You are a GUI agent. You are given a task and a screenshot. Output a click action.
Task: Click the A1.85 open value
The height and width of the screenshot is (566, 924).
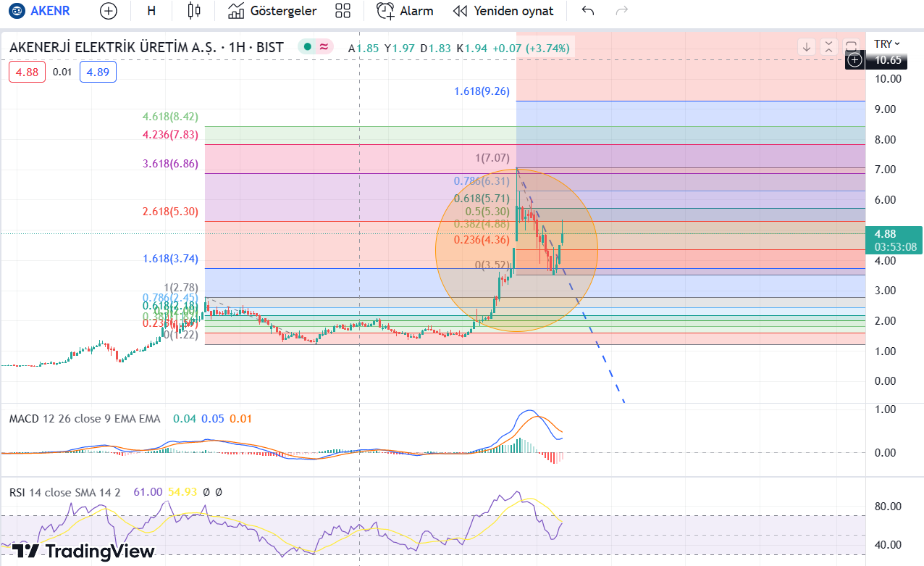pos(364,48)
